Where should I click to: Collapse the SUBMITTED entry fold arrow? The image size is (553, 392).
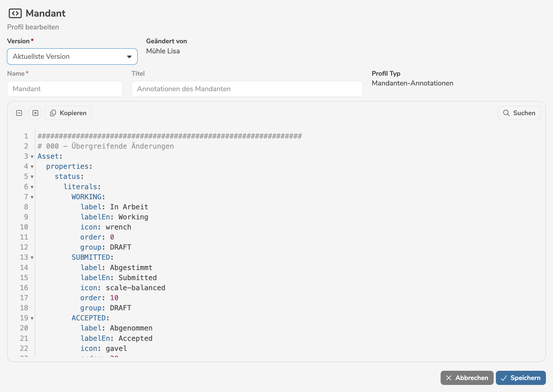[32, 258]
